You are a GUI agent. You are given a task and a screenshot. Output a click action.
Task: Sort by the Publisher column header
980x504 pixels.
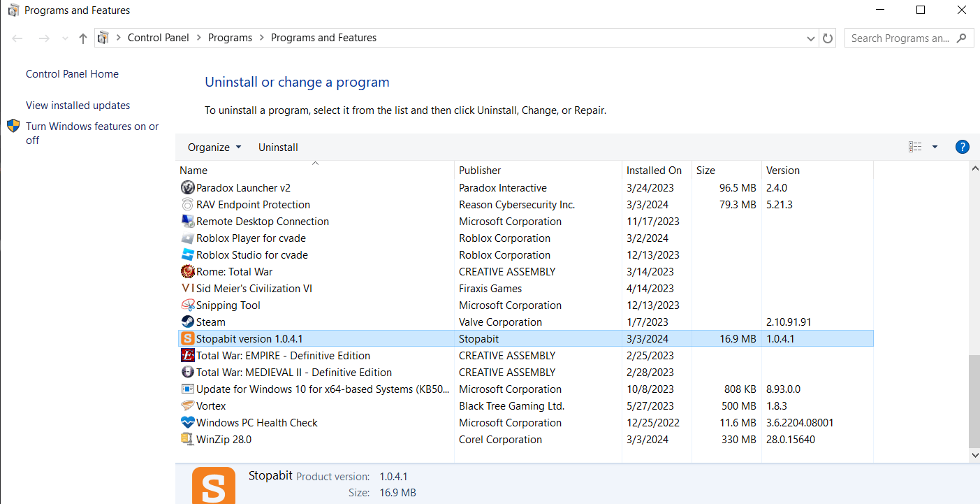[x=538, y=170]
